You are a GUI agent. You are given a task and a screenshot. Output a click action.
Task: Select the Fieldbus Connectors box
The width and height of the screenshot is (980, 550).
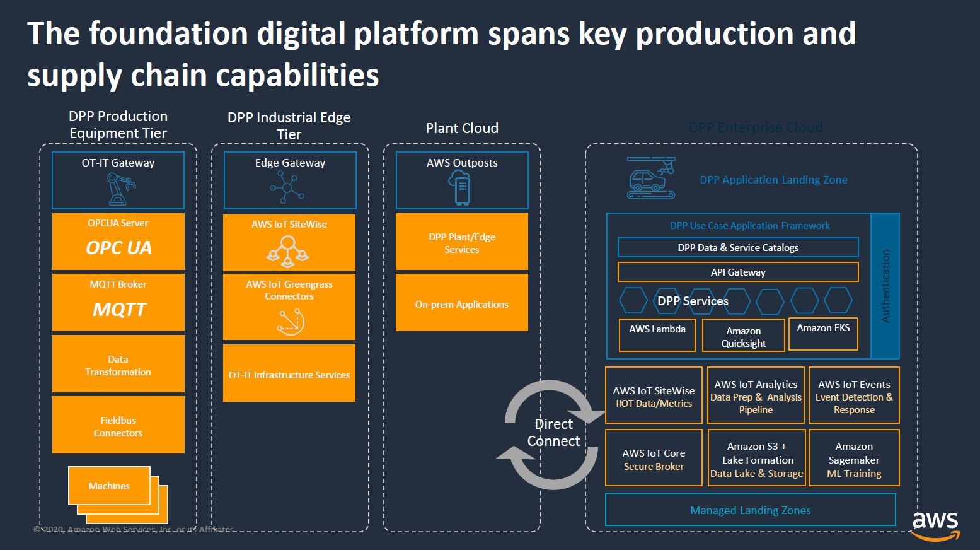click(118, 424)
